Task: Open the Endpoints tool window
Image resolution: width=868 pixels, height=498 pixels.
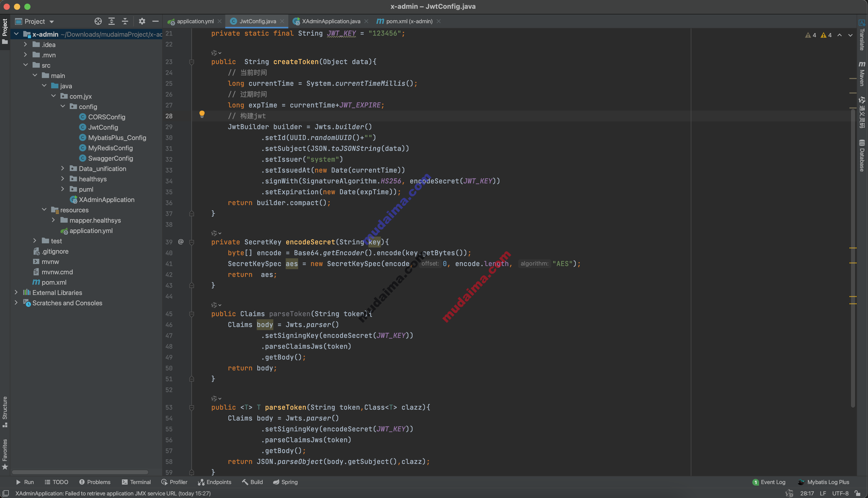Action: point(214,482)
